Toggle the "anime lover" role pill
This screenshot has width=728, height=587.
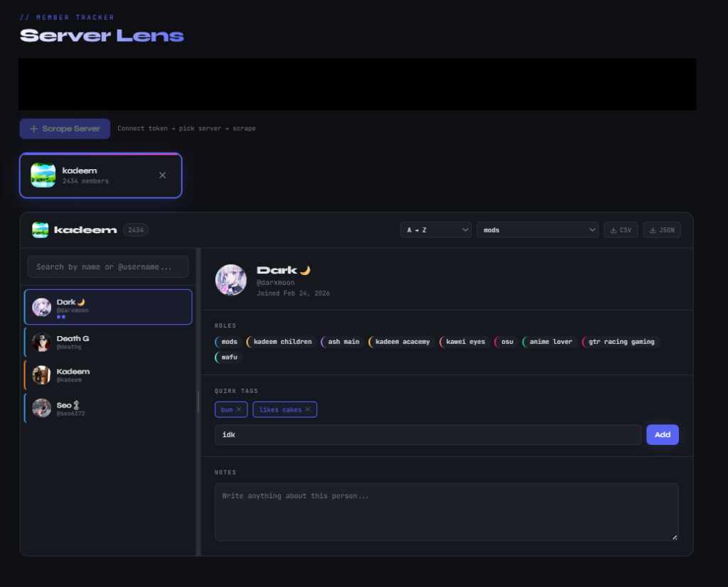tap(551, 342)
